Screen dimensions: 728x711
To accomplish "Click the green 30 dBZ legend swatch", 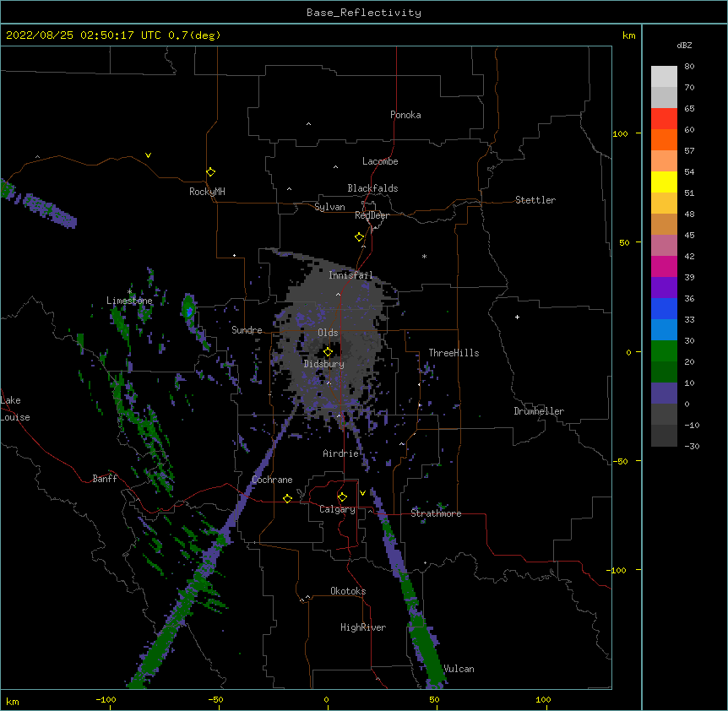I will click(x=664, y=351).
